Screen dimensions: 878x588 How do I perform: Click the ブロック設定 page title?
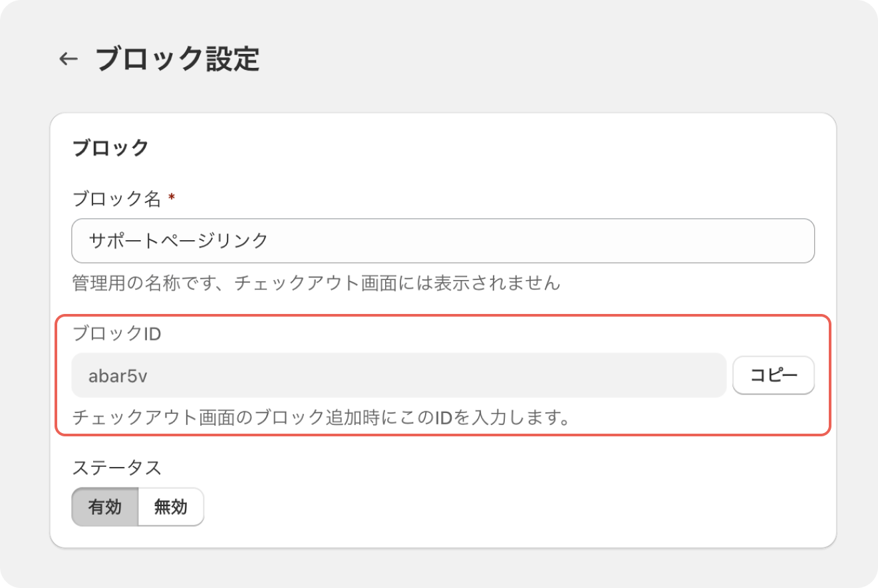177,59
